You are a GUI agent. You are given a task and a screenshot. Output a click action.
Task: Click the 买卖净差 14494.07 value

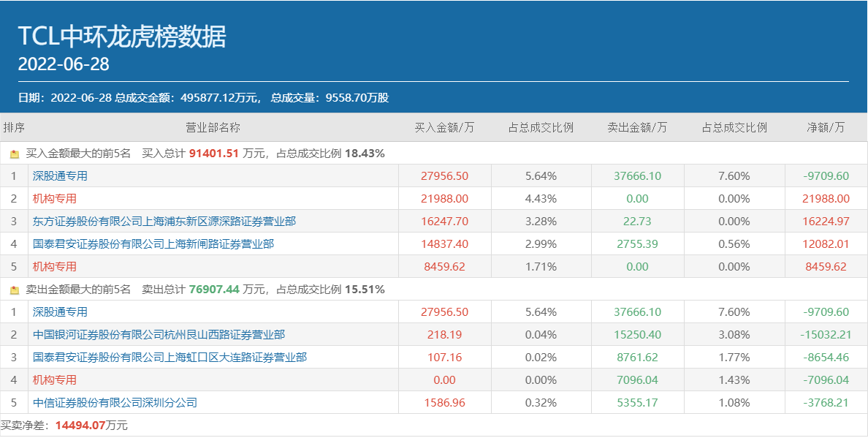(80, 425)
